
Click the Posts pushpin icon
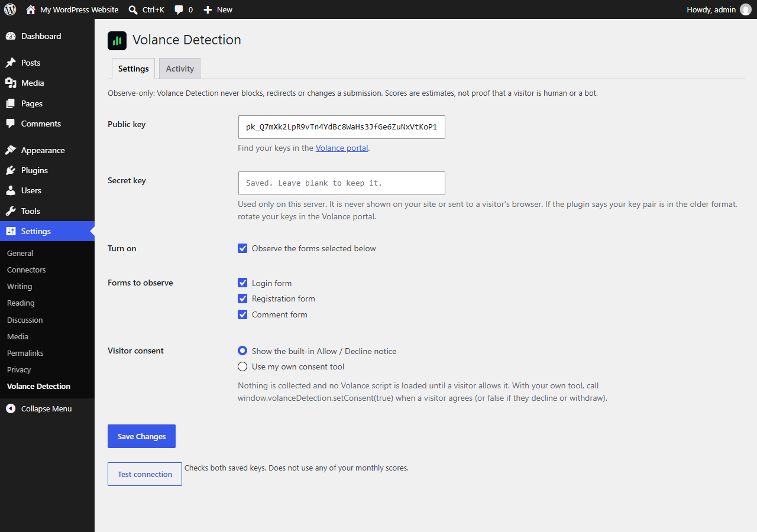click(x=11, y=63)
